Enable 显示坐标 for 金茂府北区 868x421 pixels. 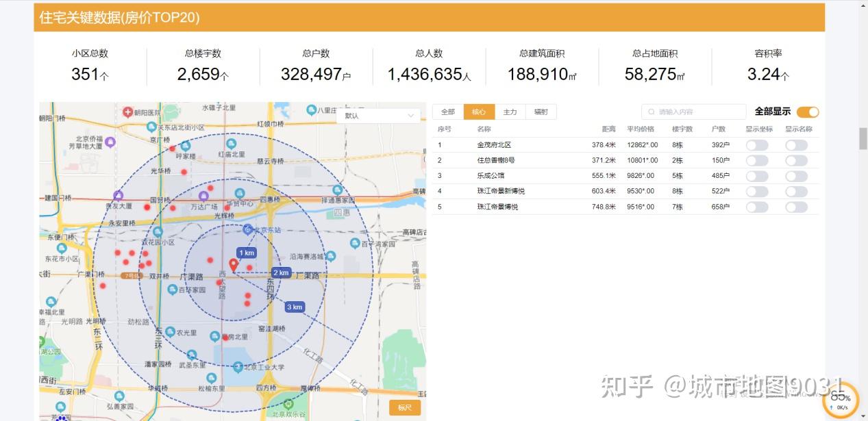click(758, 144)
